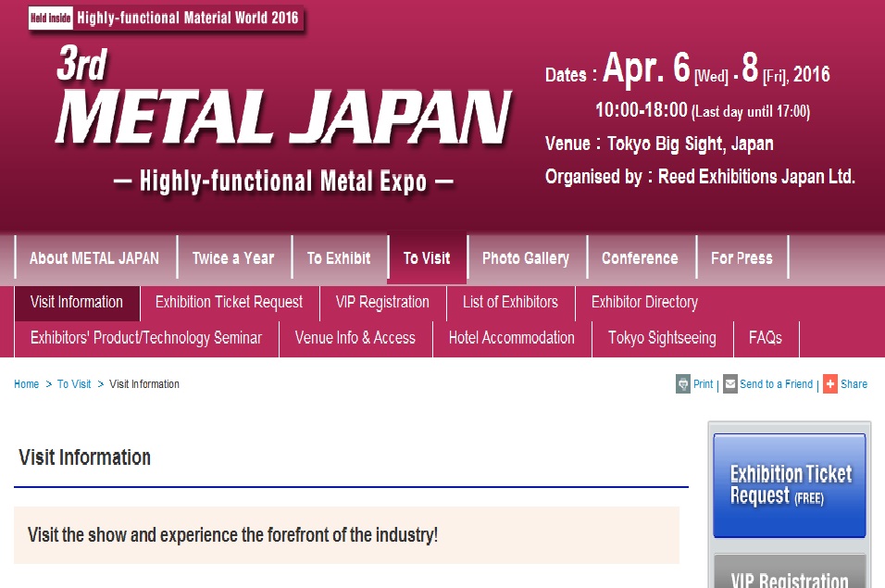Click the envelope Send to a Friend icon
This screenshot has height=588, width=885.
point(730,384)
